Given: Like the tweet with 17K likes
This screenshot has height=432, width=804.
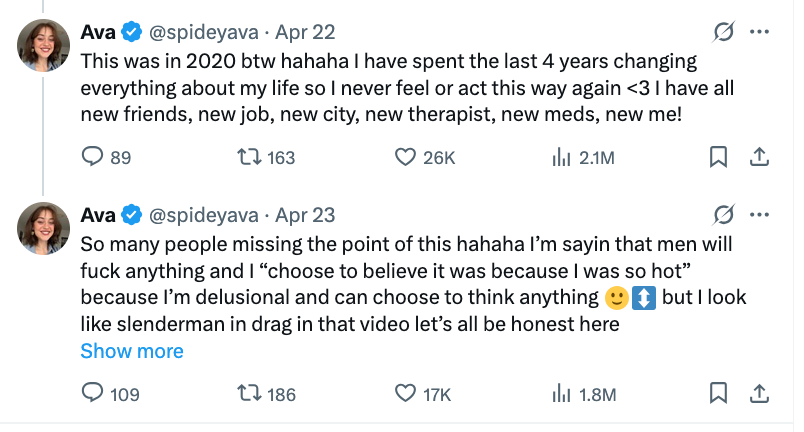Looking at the screenshot, I should click(x=405, y=394).
